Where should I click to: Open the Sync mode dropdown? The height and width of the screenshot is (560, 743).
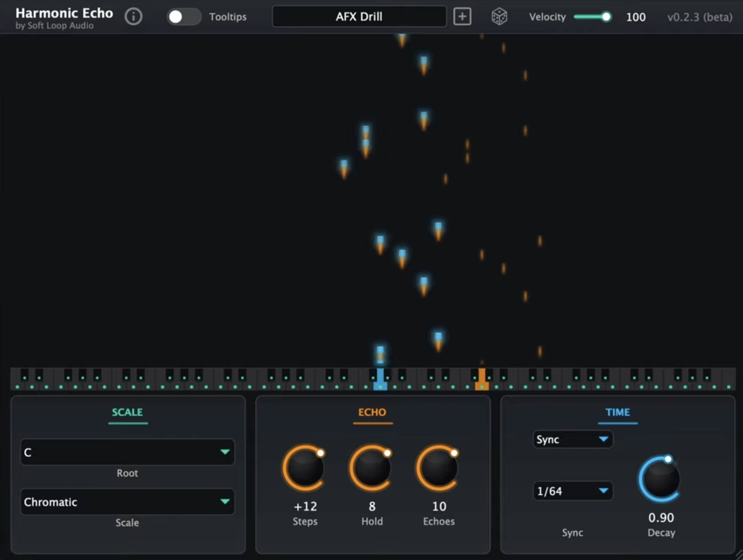point(572,439)
